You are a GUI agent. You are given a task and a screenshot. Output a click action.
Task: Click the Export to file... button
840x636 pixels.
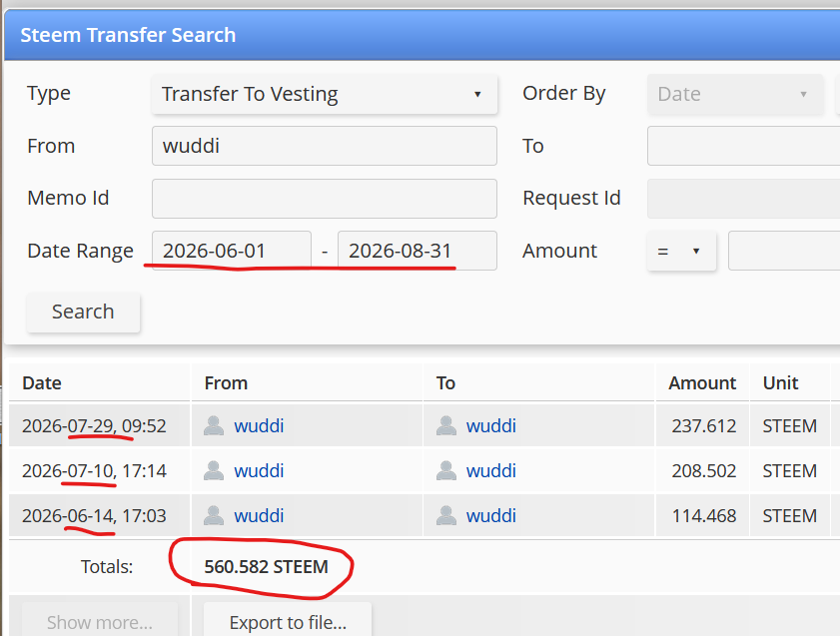[288, 621]
